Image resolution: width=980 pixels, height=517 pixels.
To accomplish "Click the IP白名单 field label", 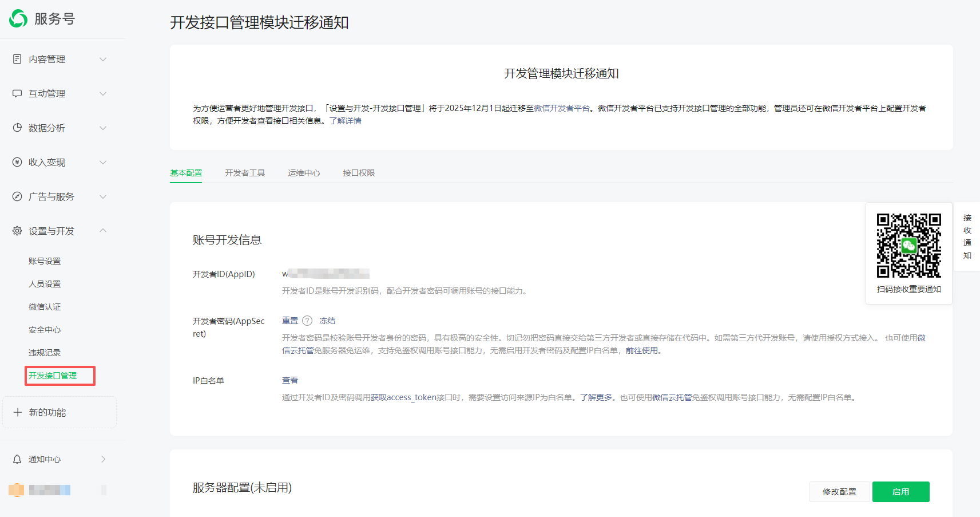I will 208,381.
